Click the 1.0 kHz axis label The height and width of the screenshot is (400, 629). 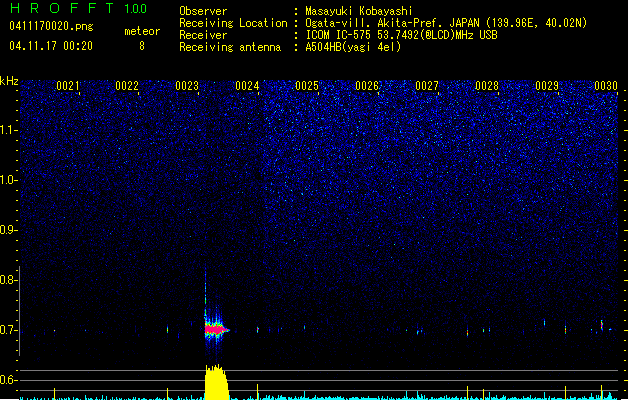click(x=9, y=180)
